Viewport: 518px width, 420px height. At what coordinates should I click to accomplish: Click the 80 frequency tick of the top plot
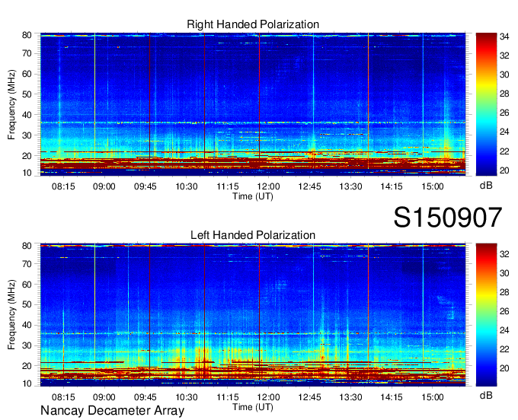[27, 35]
